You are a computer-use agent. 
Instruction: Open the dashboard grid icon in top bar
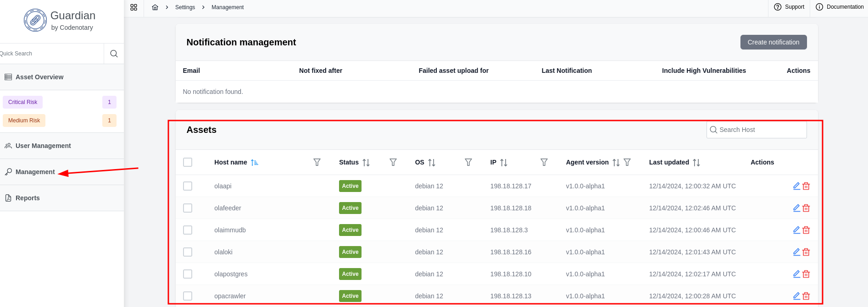pyautogui.click(x=134, y=7)
